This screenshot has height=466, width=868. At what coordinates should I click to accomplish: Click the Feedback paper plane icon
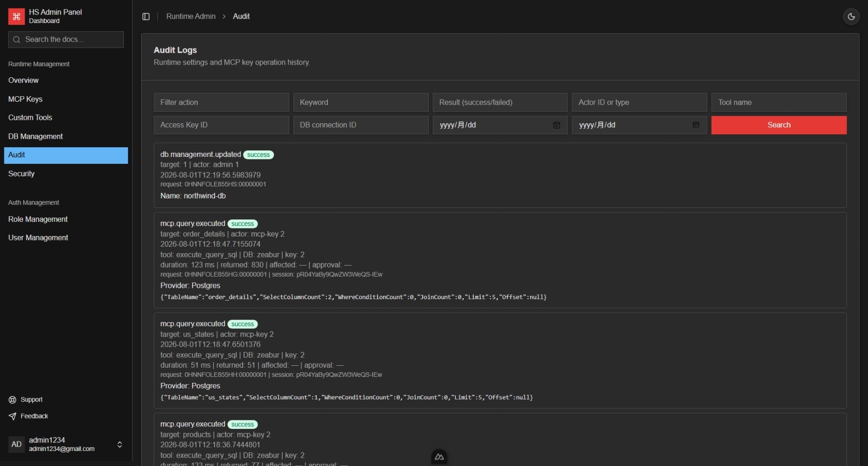tap(13, 416)
